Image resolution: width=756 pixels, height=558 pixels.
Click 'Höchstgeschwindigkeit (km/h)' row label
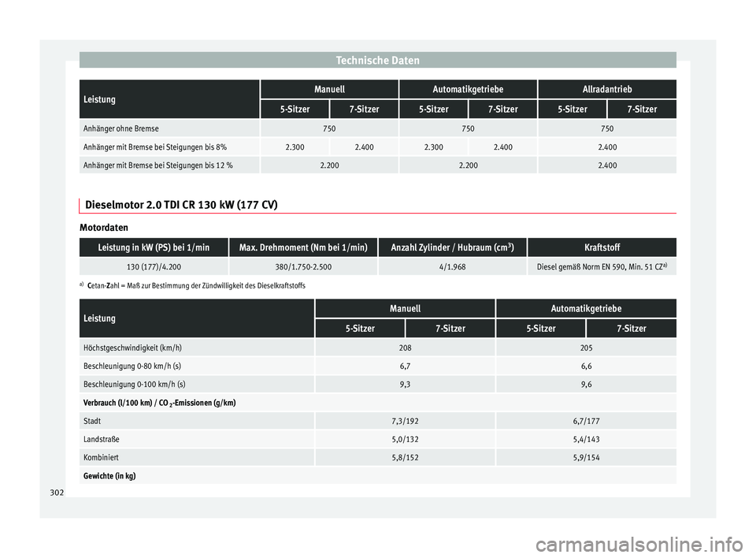point(132,348)
